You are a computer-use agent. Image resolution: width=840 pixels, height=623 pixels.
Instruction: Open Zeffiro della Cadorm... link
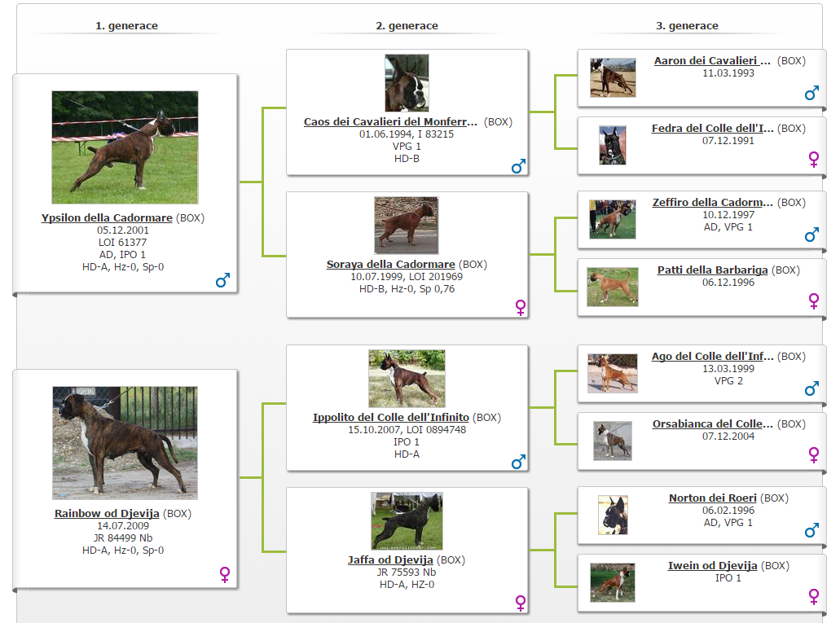713,203
